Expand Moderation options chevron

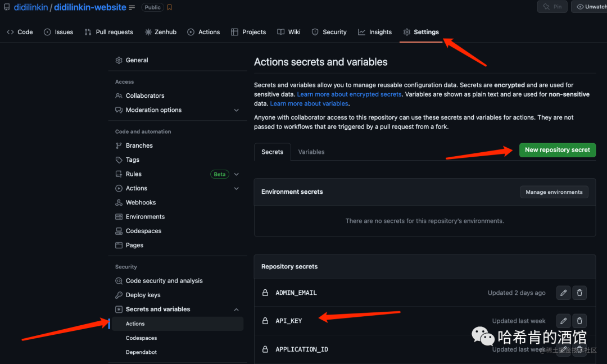[236, 110]
